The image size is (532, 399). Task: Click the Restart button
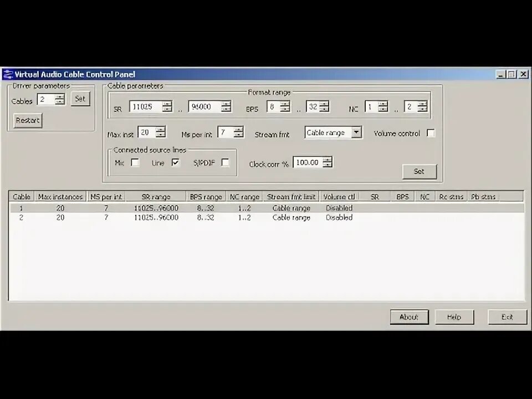[28, 120]
